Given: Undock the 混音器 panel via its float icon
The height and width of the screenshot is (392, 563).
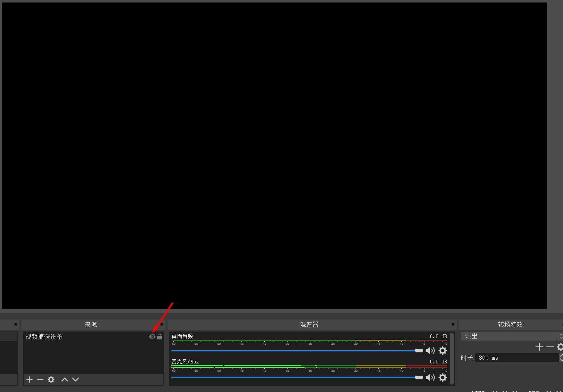Looking at the screenshot, I should point(453,324).
